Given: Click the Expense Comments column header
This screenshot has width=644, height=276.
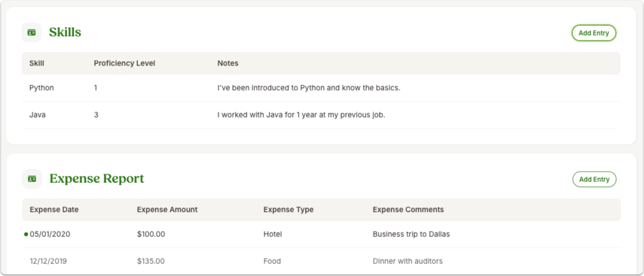Looking at the screenshot, I should click(x=408, y=210).
